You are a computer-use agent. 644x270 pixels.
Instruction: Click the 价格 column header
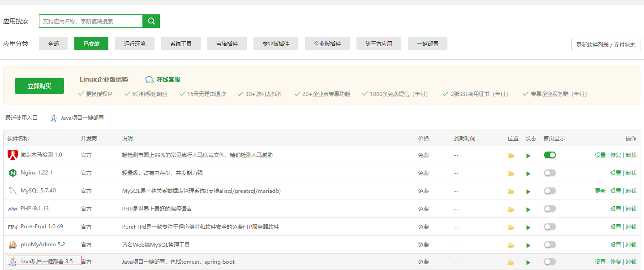[x=423, y=139]
